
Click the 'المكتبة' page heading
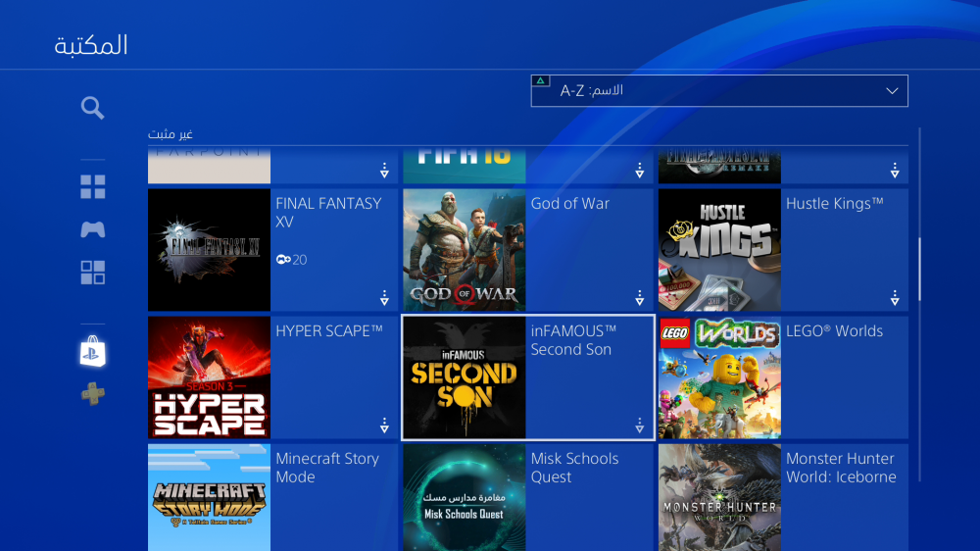pos(91,46)
